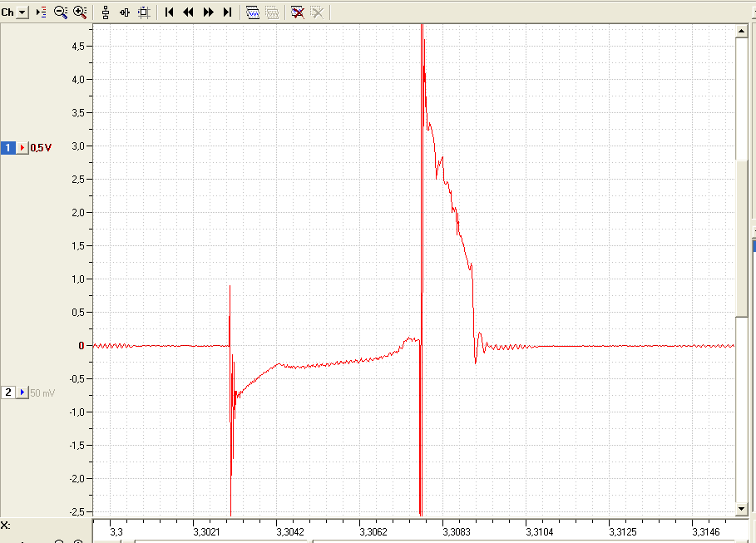Click the vertical scrollbar thumb
The height and width of the screenshot is (543, 756).
742,239
